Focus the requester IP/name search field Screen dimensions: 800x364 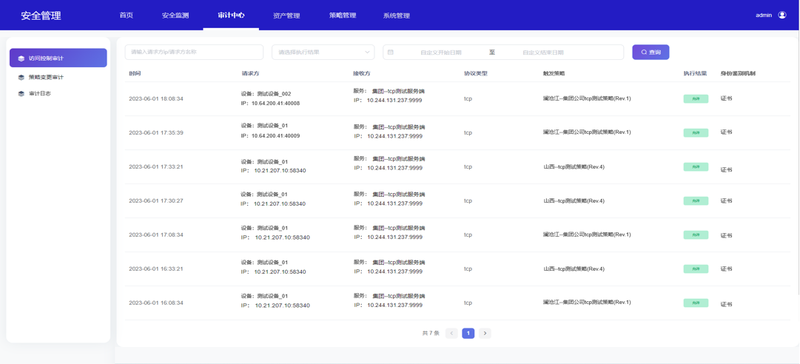point(194,52)
